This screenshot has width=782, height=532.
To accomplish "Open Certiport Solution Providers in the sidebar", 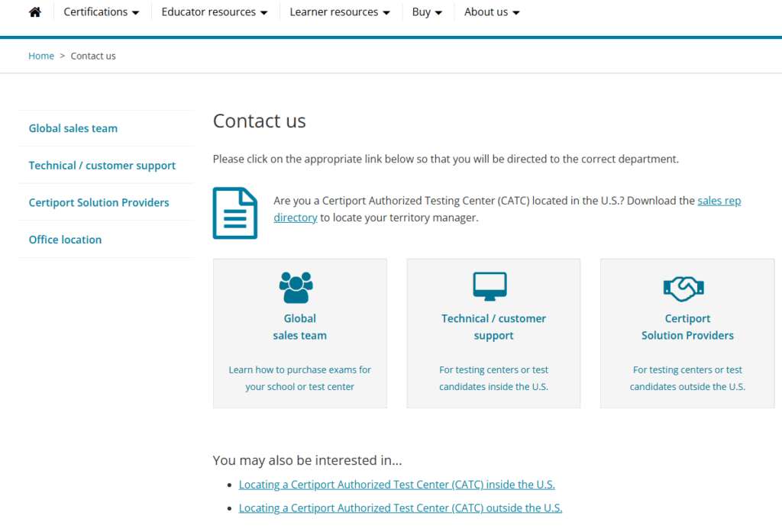I will (99, 202).
